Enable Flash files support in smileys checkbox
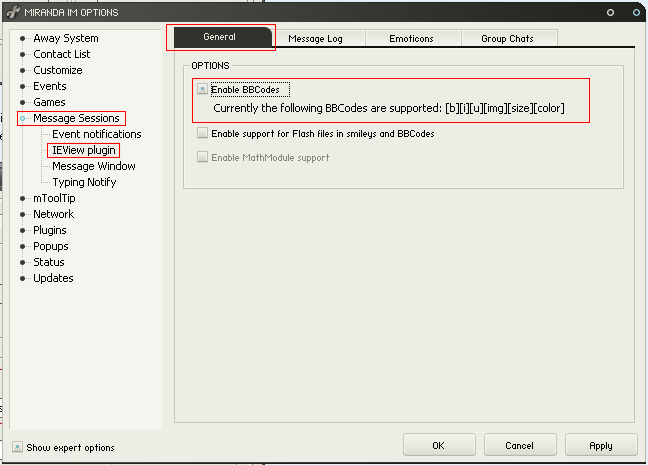 pos(202,133)
